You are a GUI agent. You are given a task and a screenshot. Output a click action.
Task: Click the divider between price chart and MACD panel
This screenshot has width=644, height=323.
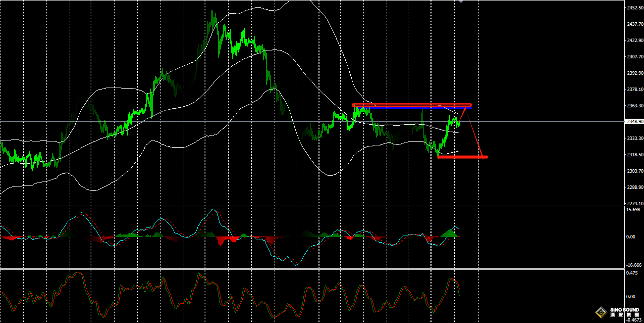(312, 205)
